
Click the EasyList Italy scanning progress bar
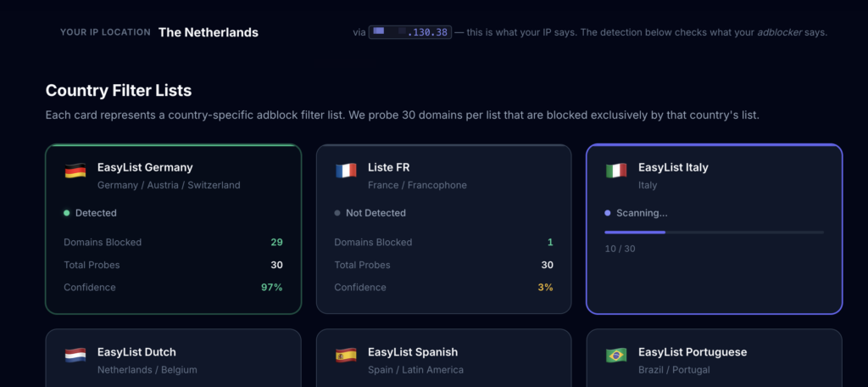pyautogui.click(x=713, y=232)
